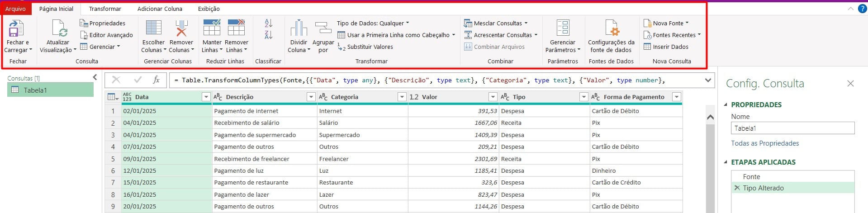
Task: Click the Remover Colunas icon
Action: click(181, 28)
